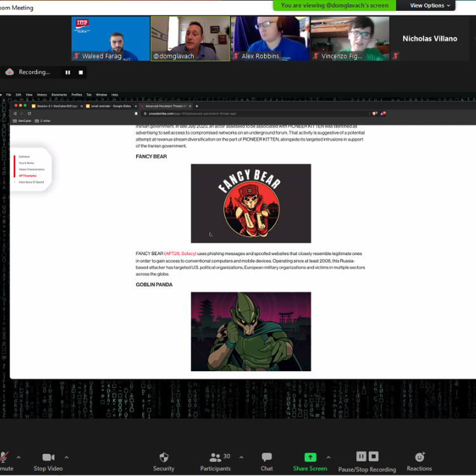Open a new browser tab with plus
Viewport: 476px width, 476px height.
coord(197,106)
